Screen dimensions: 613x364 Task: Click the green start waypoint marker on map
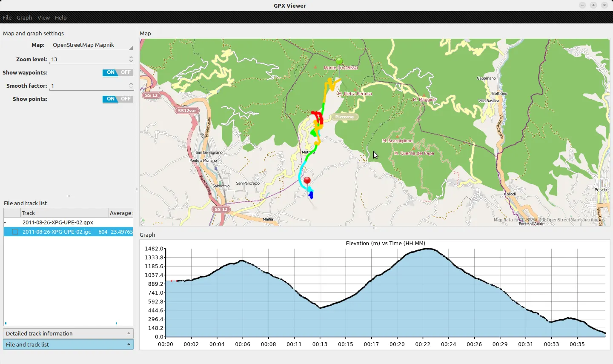coord(339,62)
